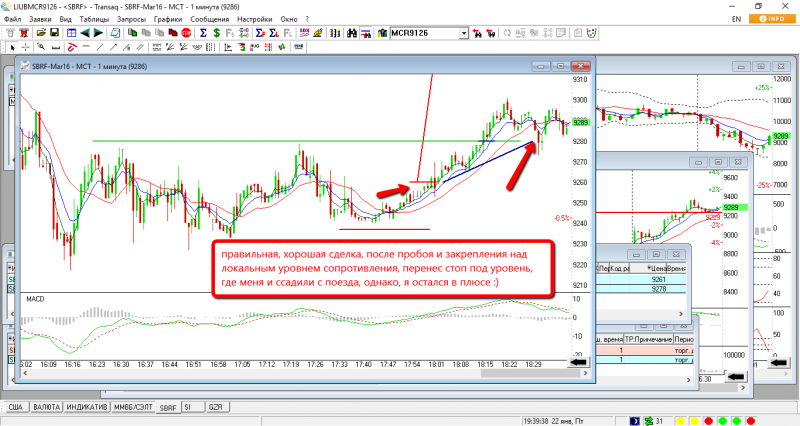Select the trend line drawing tool
This screenshot has width=800, height=426.
click(x=99, y=47)
